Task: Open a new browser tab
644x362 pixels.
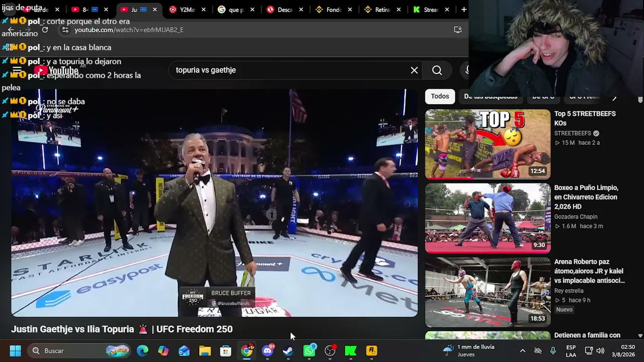Action: pos(464,10)
